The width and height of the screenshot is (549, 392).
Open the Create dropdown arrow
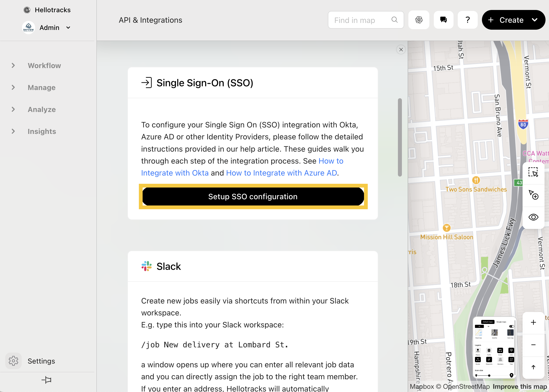click(535, 20)
